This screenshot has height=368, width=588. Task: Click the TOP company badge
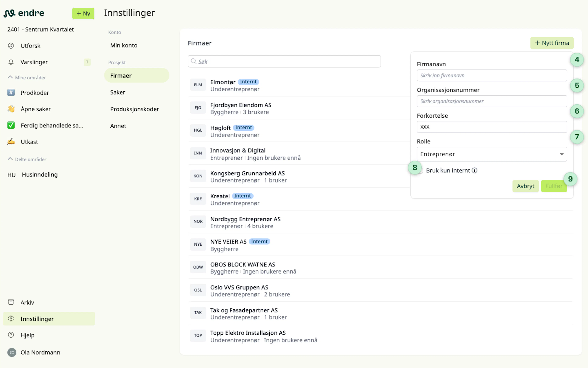(198, 336)
